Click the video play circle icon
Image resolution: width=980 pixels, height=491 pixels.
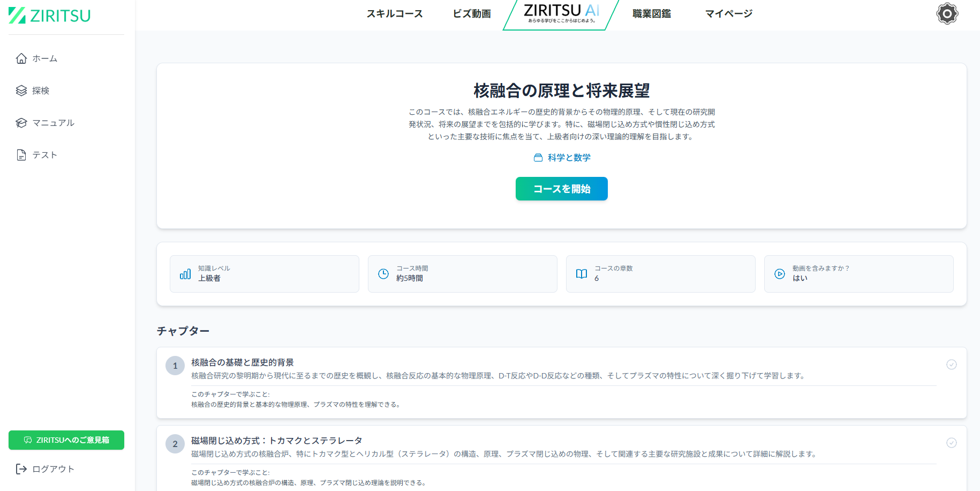780,274
